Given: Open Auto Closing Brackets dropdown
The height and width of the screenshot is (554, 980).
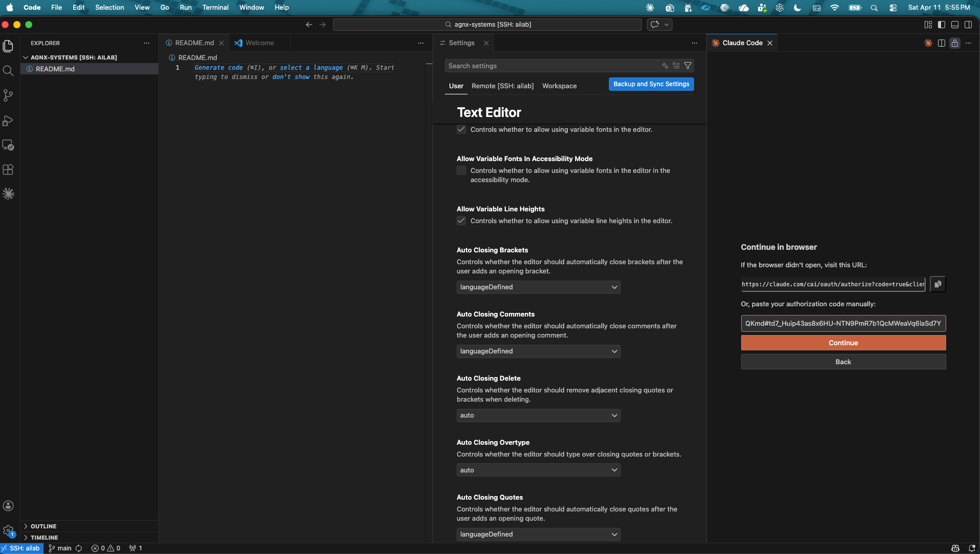Looking at the screenshot, I should 538,287.
